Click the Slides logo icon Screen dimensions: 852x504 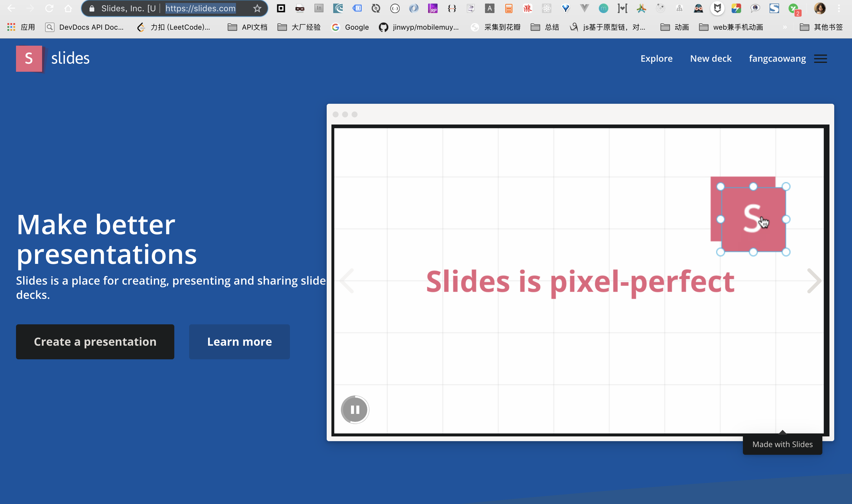coord(29,58)
